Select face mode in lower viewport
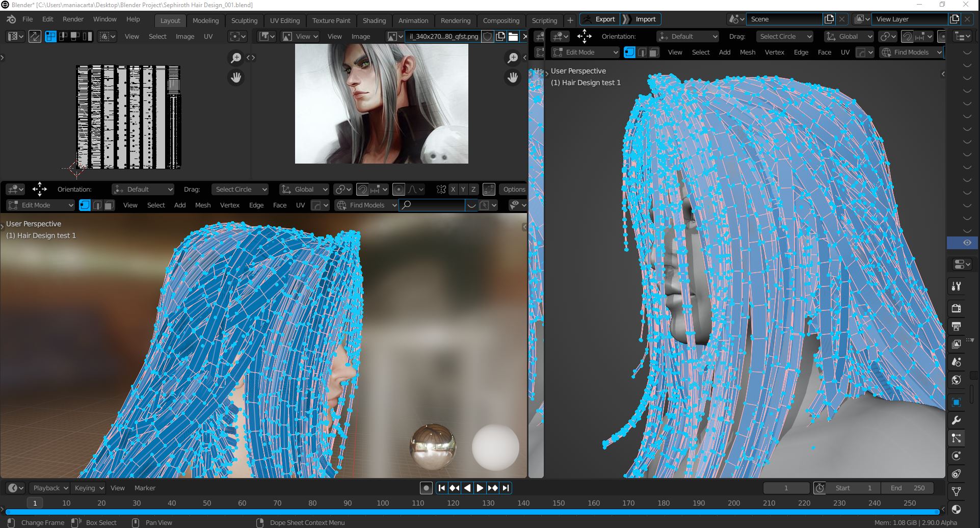Image resolution: width=980 pixels, height=528 pixels. [109, 205]
